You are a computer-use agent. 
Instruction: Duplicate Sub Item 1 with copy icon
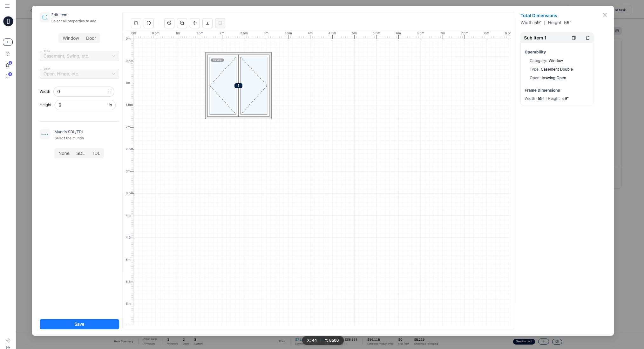573,38
